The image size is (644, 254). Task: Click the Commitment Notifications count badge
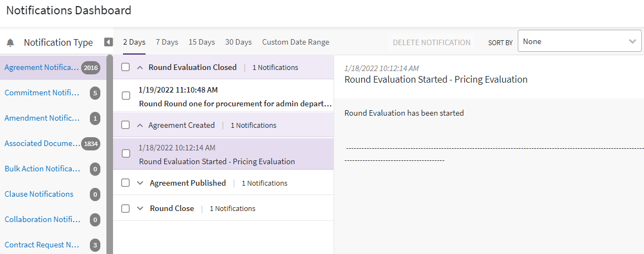pos(95,93)
